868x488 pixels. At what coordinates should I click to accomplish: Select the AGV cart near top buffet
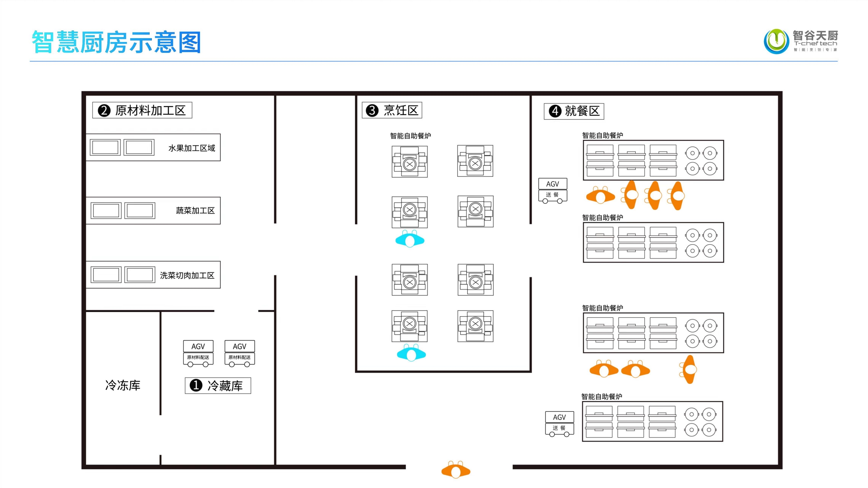pos(552,191)
